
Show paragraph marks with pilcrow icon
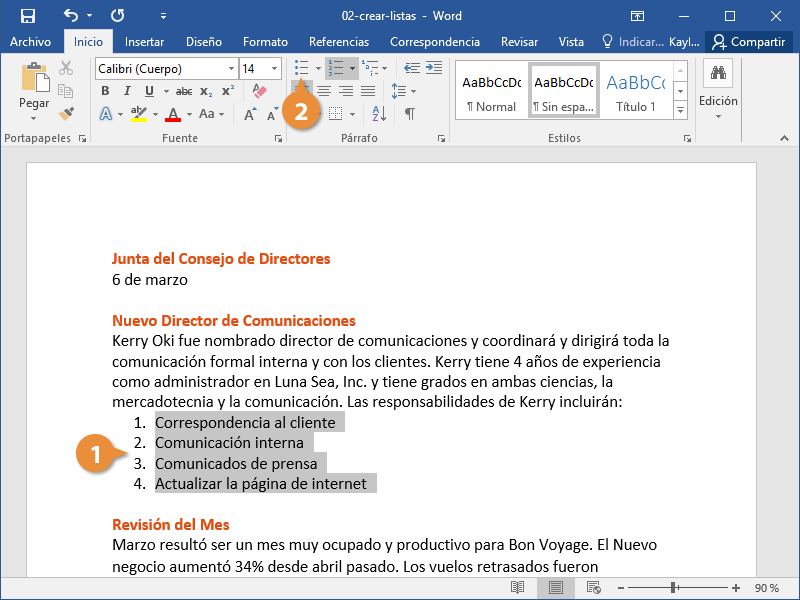[x=410, y=114]
